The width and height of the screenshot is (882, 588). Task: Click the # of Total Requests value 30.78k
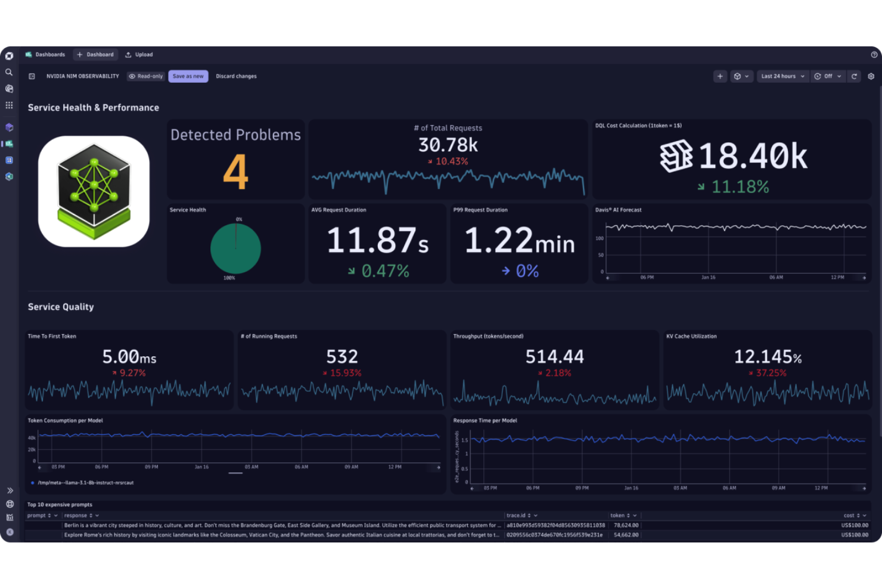pyautogui.click(x=448, y=145)
